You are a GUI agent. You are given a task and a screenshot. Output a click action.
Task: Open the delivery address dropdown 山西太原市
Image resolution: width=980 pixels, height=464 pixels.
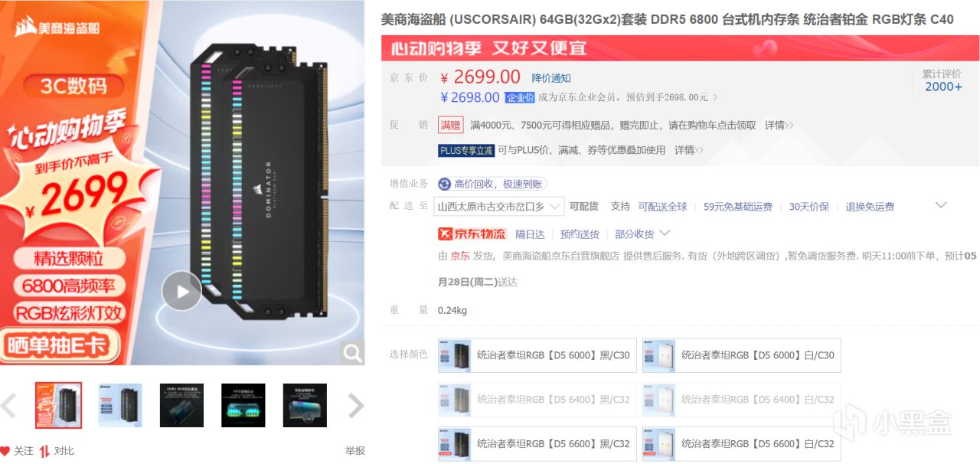[499, 207]
